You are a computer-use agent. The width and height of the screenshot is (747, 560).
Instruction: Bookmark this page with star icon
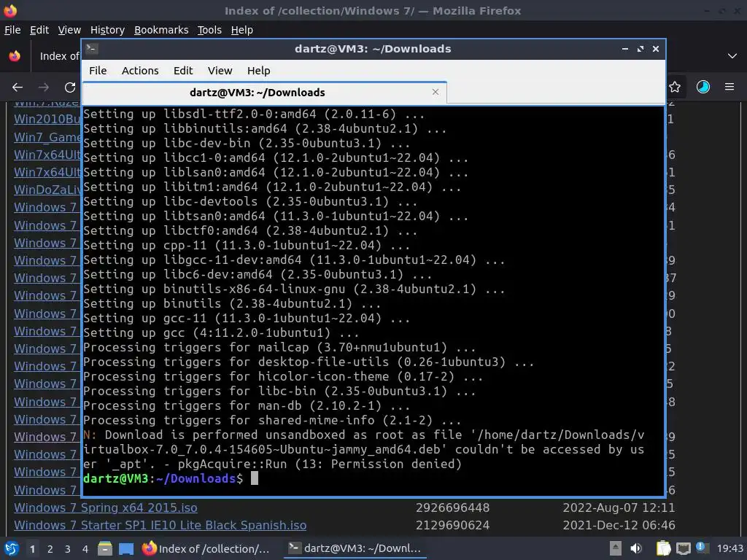[x=675, y=87]
